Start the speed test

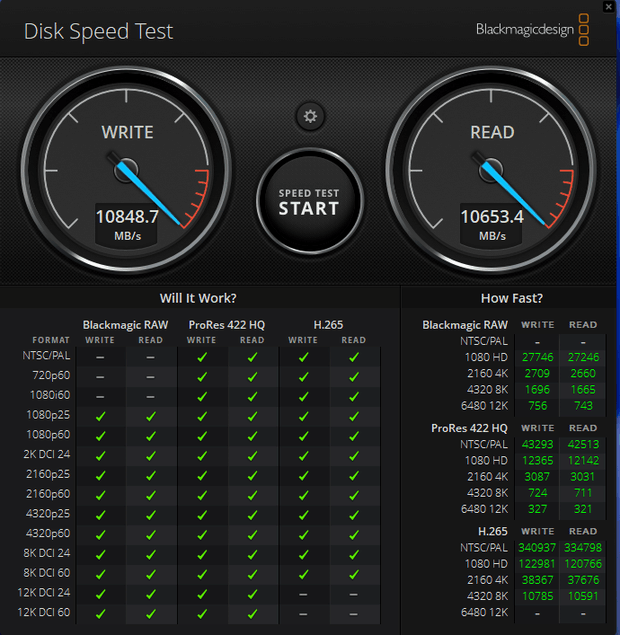coord(310,201)
